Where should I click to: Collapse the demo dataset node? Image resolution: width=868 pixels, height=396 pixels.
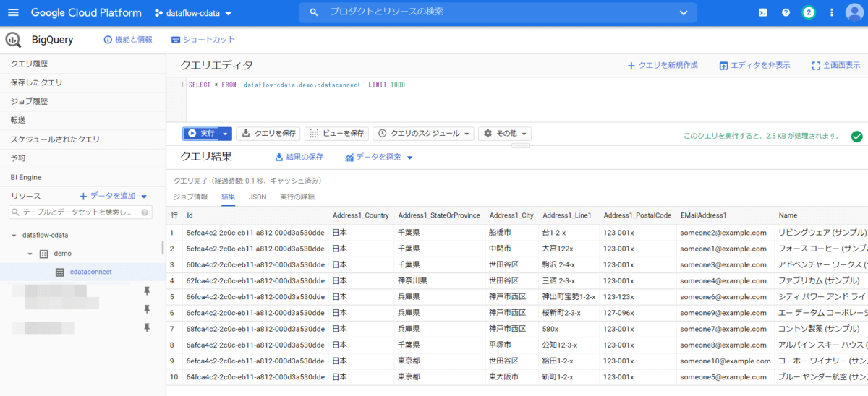point(30,254)
